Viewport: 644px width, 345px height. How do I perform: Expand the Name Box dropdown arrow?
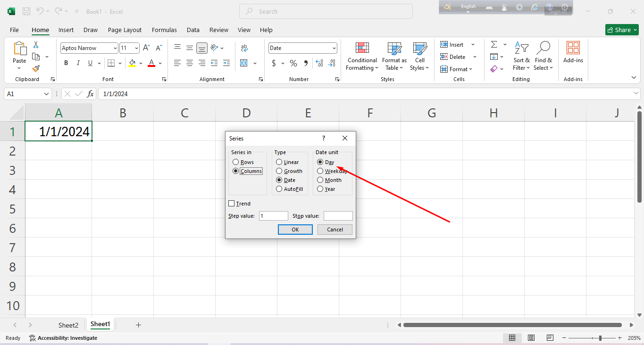[x=47, y=94]
